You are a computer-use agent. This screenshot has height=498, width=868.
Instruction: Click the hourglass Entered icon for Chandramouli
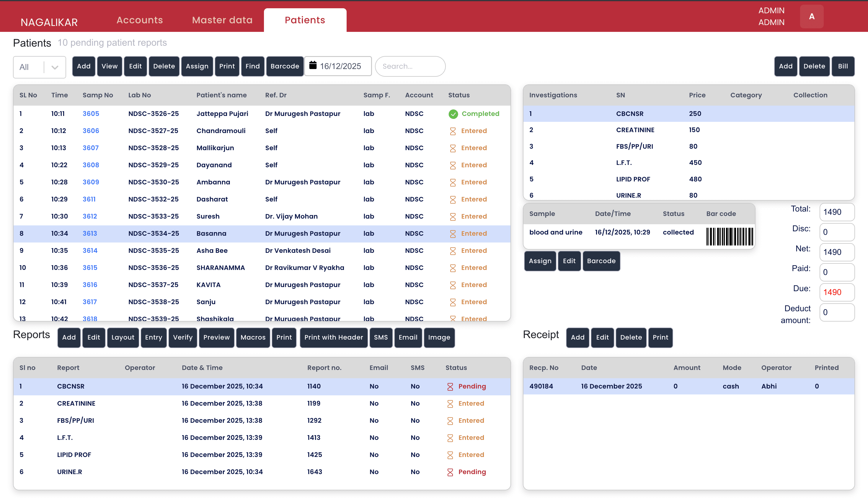[x=453, y=131]
